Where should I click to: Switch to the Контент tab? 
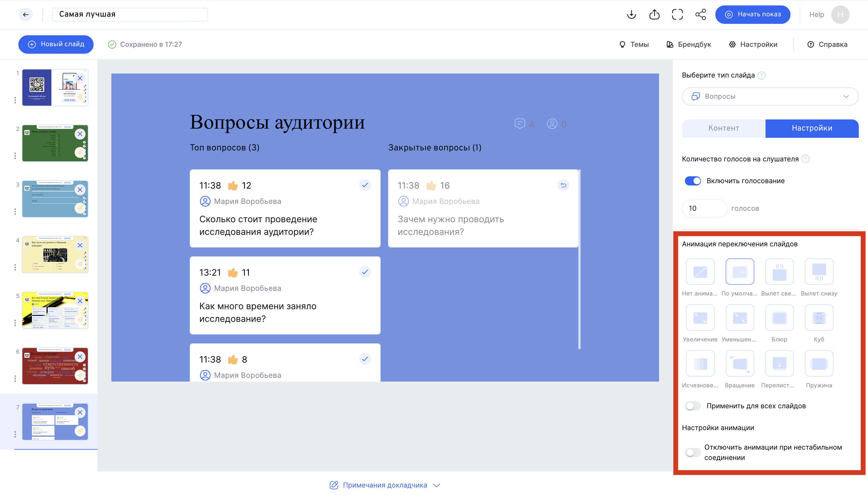coord(723,128)
